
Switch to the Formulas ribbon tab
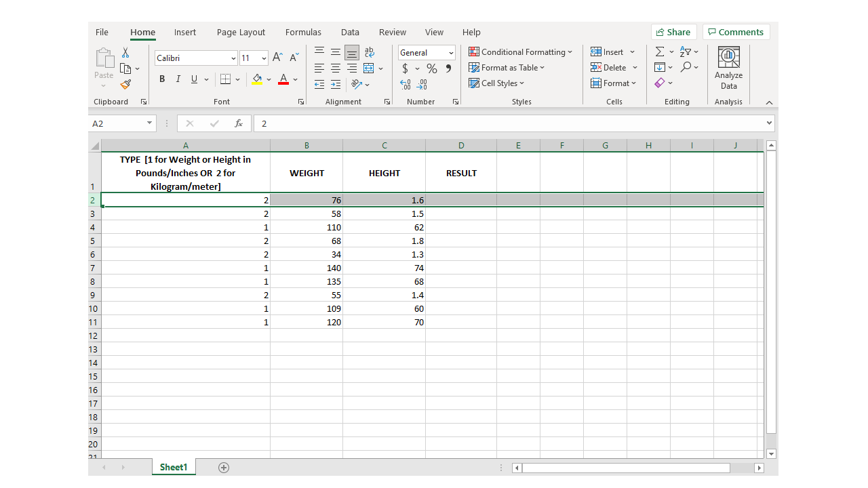click(303, 32)
